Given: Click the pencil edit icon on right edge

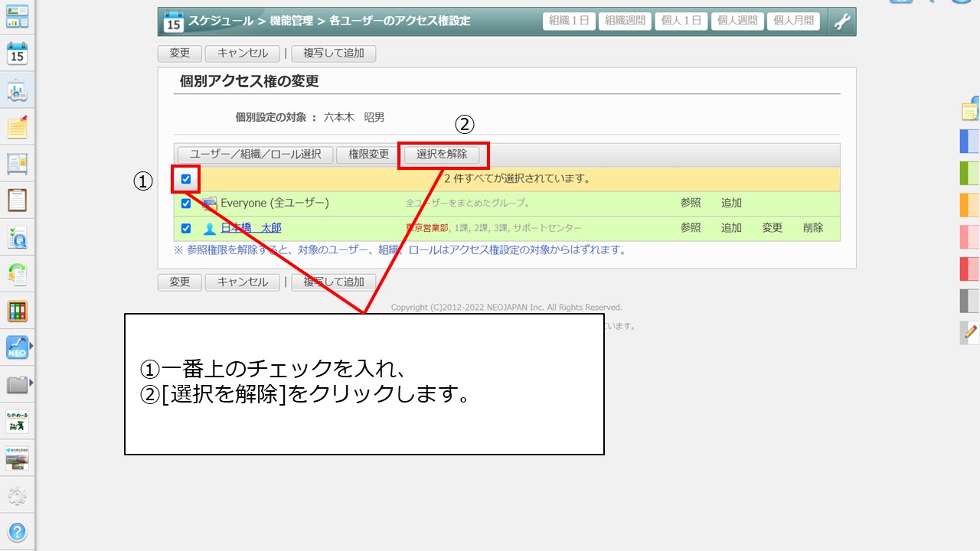Looking at the screenshot, I should point(970,332).
